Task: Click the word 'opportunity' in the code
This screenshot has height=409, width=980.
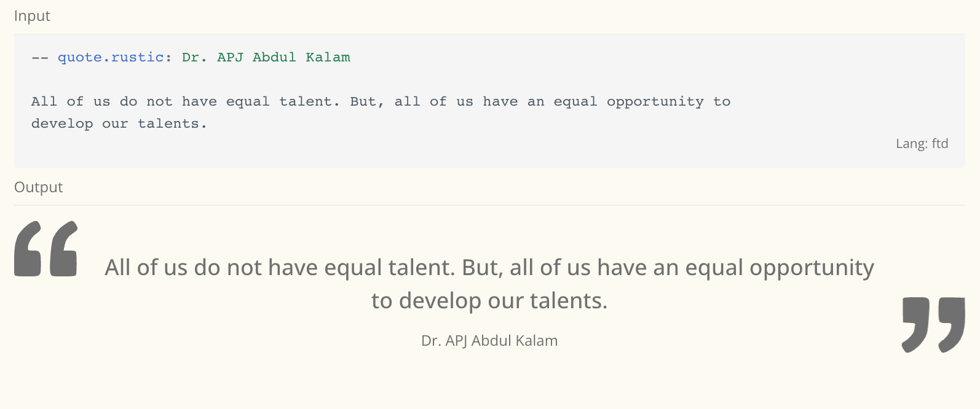Action: (x=655, y=103)
